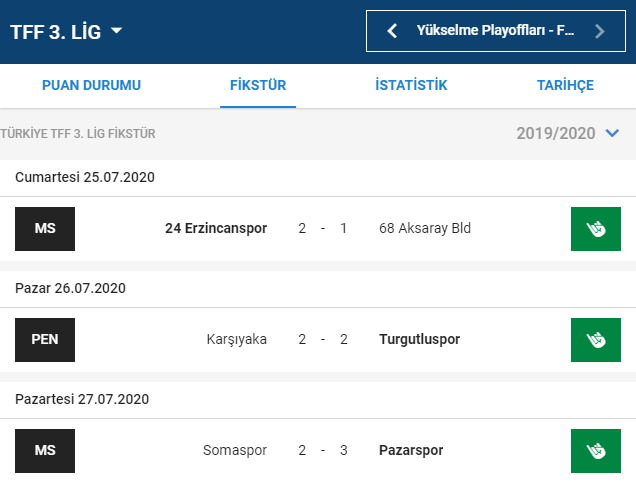Click MS badge of Somaspor match
Image resolution: width=636 pixels, height=483 pixels.
pos(45,450)
